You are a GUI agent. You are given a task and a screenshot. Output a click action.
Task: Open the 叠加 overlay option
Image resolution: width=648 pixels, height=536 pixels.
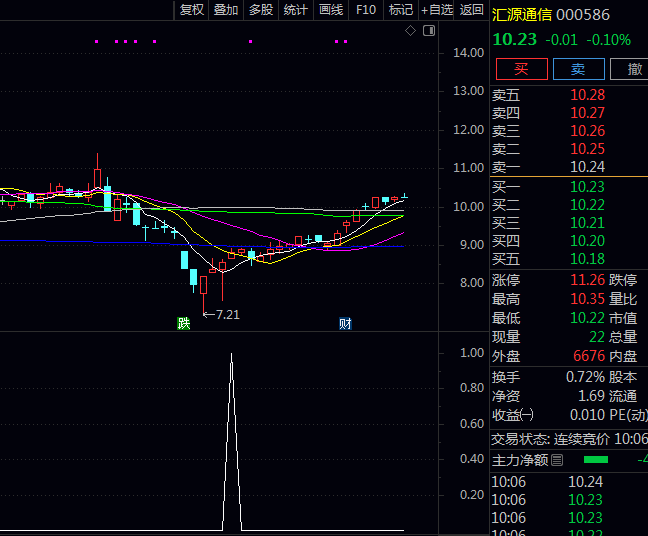click(226, 10)
